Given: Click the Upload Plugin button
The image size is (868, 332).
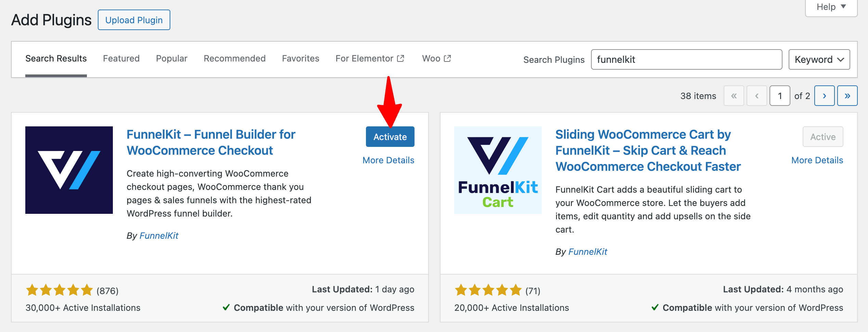Looking at the screenshot, I should click(134, 20).
